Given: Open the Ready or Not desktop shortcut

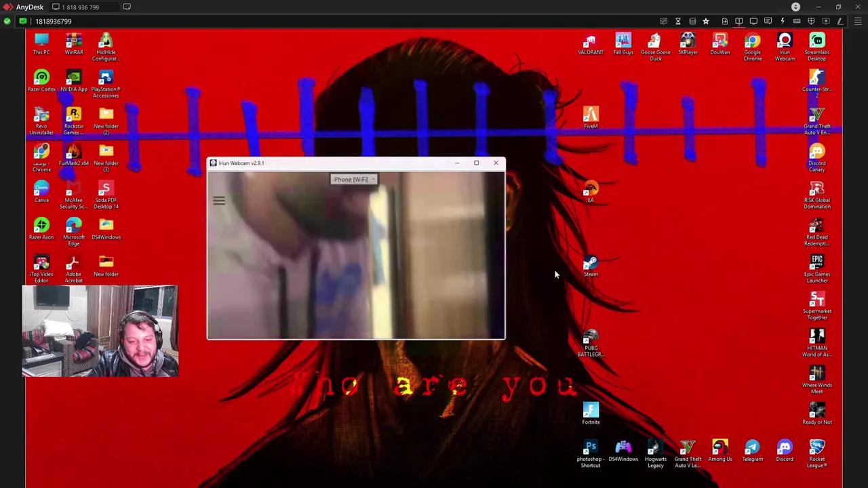Looking at the screenshot, I should point(817,413).
